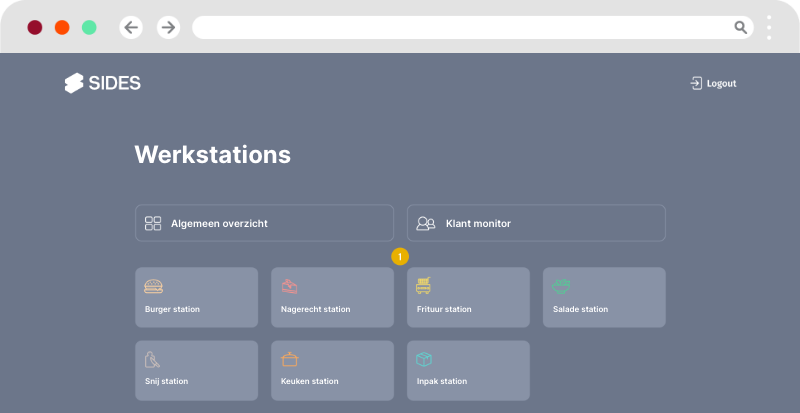Select the Burger station label
Viewport: 800px width, 413px height.
[x=172, y=309]
